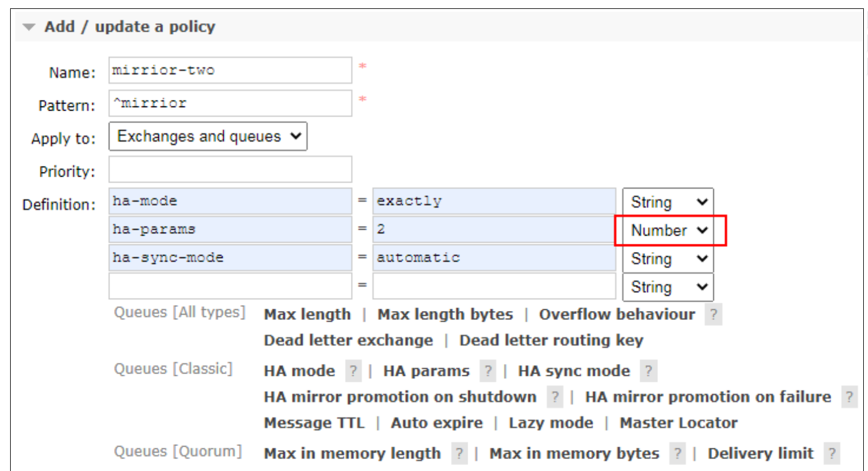This screenshot has width=868, height=471.
Task: Click the empty Priority input field
Action: (230, 169)
